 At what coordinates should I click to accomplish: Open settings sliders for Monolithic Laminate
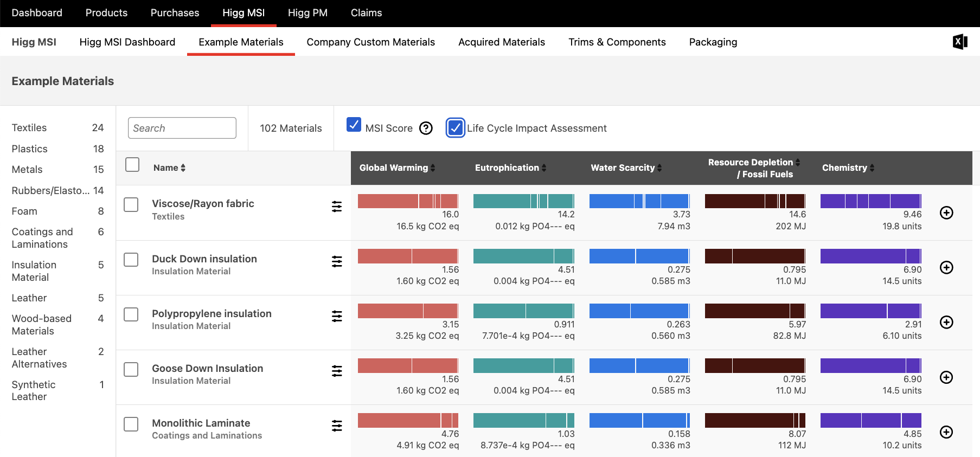click(x=337, y=426)
